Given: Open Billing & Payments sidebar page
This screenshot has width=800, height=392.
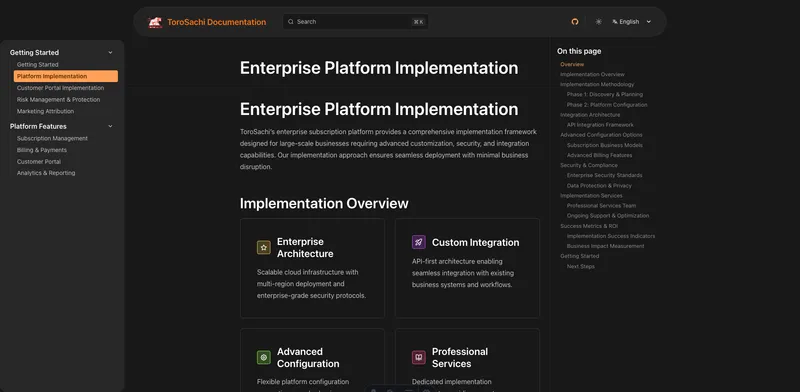Looking at the screenshot, I should pyautogui.click(x=42, y=150).
